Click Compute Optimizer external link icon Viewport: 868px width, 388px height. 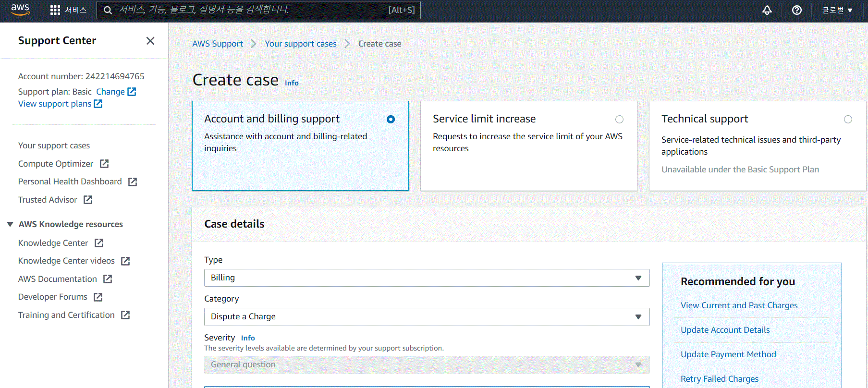tap(104, 164)
